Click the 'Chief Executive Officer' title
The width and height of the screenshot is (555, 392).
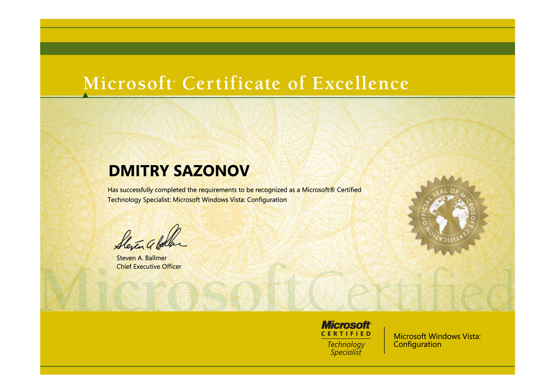pyautogui.click(x=149, y=267)
